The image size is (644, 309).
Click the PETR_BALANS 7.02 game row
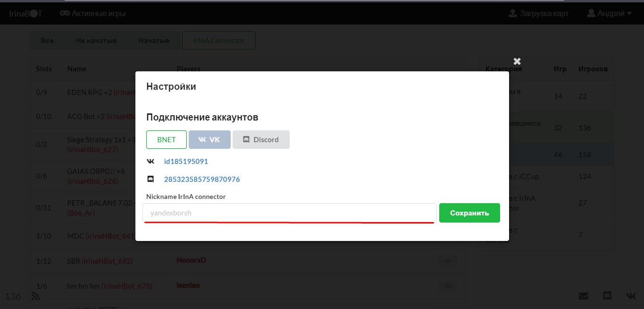[x=247, y=207]
